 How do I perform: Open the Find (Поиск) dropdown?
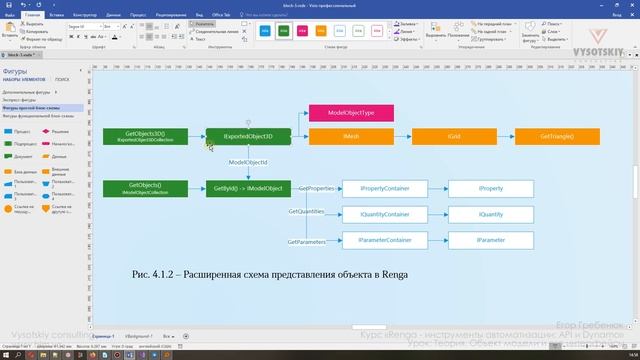552,24
